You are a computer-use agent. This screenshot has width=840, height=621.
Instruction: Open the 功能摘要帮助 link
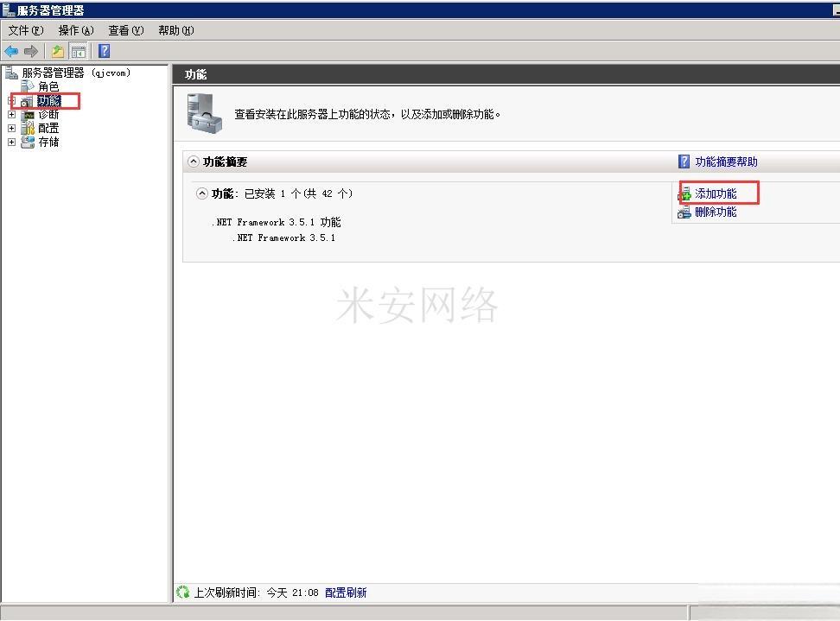[x=727, y=162]
